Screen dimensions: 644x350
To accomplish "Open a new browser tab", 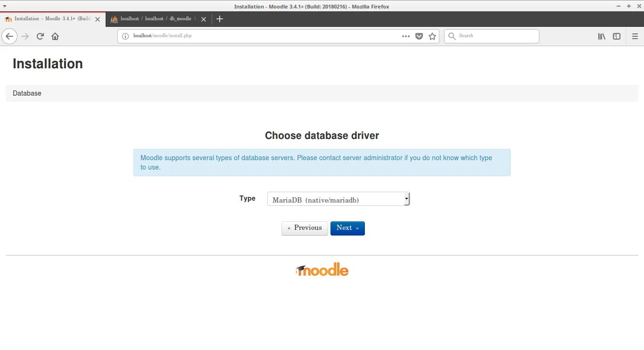I will [x=219, y=19].
